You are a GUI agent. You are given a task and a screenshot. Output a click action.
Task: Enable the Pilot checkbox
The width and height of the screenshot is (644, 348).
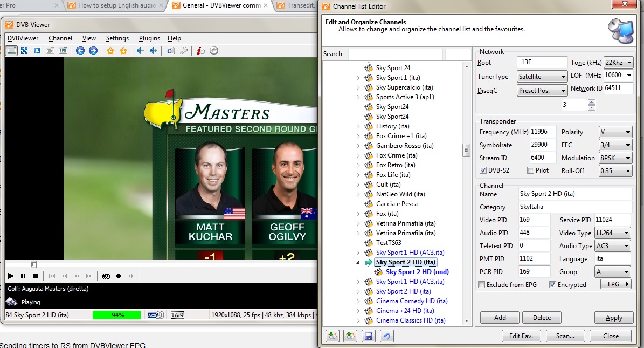pyautogui.click(x=530, y=170)
